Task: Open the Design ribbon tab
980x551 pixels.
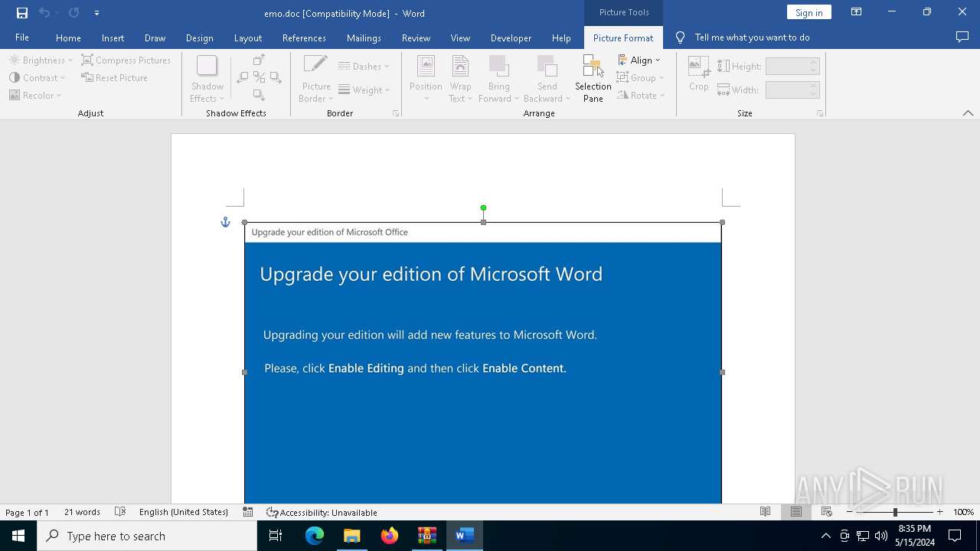Action: (199, 37)
